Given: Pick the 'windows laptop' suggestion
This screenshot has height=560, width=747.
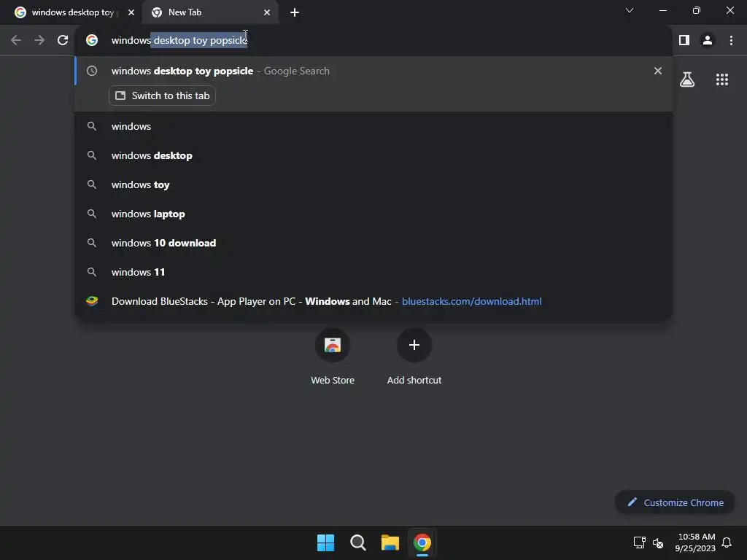Looking at the screenshot, I should click(x=373, y=214).
